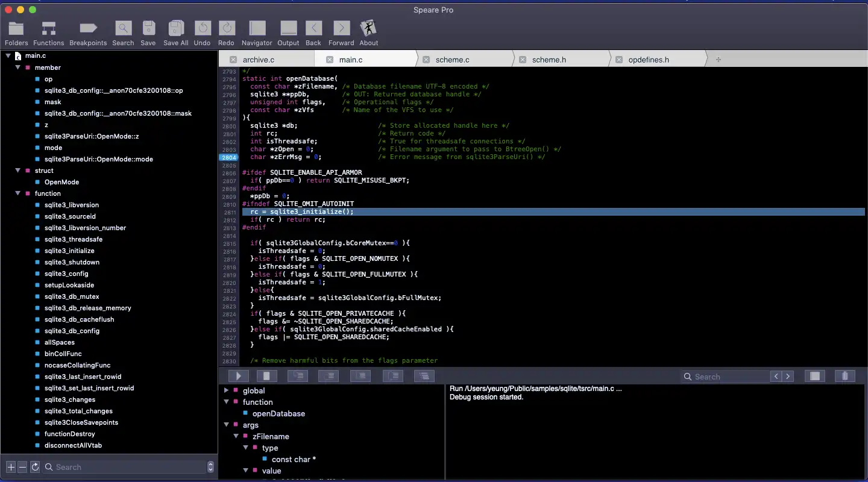Switch to the opdefines.h tab
The image size is (868, 482).
click(x=649, y=60)
